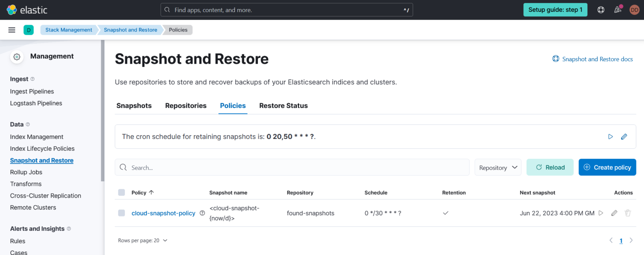The height and width of the screenshot is (255, 644).
Task: Run cloud-snapshot-policy now icon
Action: 601,213
